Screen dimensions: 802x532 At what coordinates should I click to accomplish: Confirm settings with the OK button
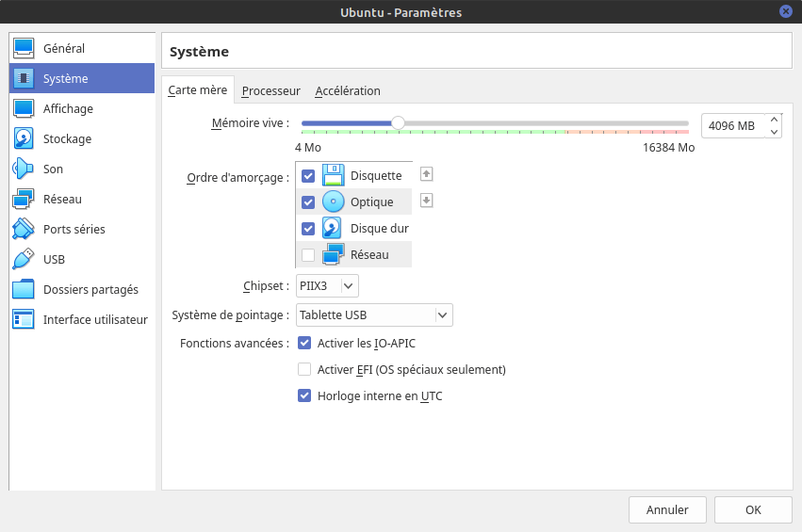pos(753,510)
